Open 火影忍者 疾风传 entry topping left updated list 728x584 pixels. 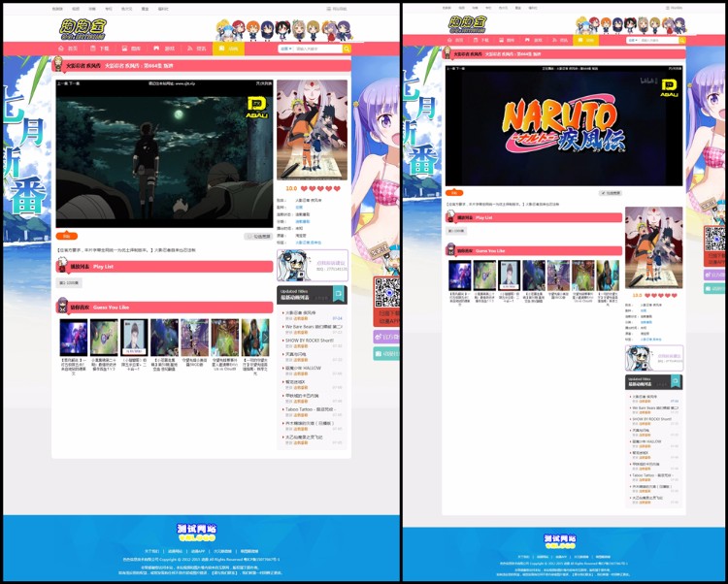pos(300,312)
